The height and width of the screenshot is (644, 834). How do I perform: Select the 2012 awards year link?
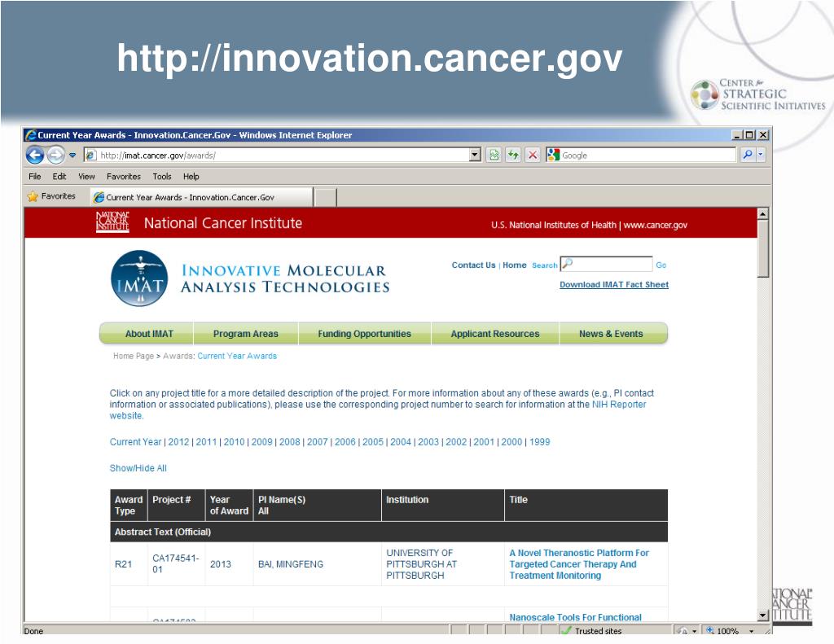178,442
